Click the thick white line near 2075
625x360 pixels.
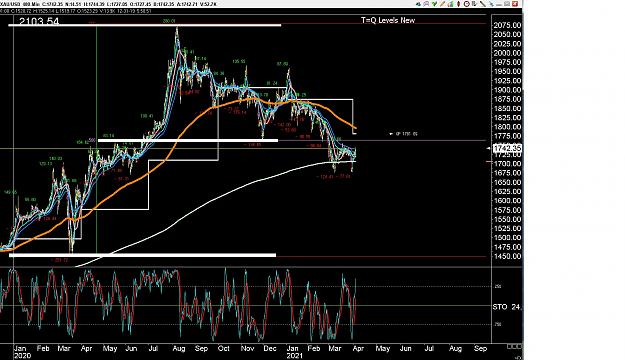[144, 25]
